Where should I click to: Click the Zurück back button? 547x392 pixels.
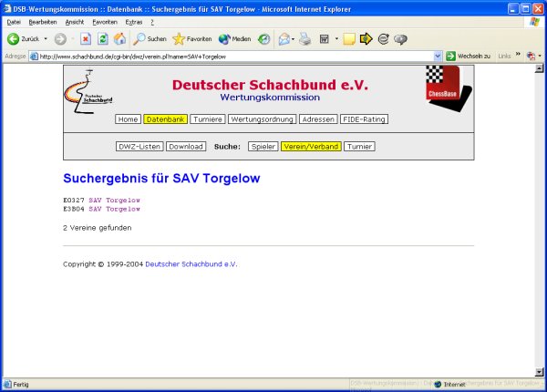point(26,39)
